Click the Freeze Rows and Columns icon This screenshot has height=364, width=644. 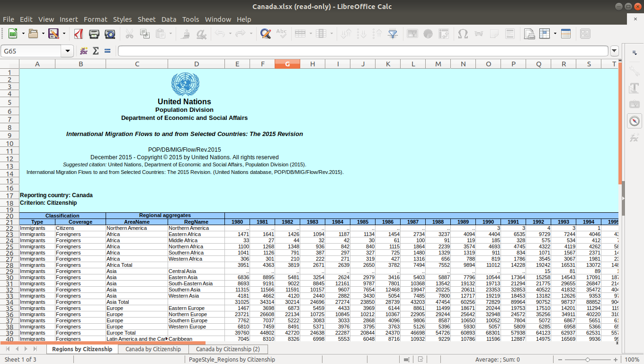tap(545, 34)
